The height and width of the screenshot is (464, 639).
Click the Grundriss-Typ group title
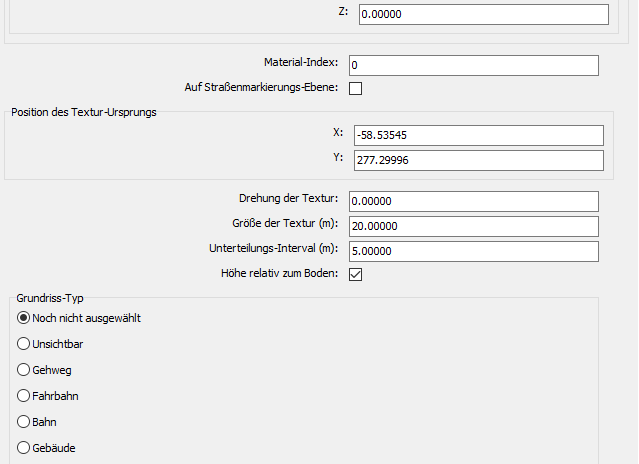tap(47, 298)
